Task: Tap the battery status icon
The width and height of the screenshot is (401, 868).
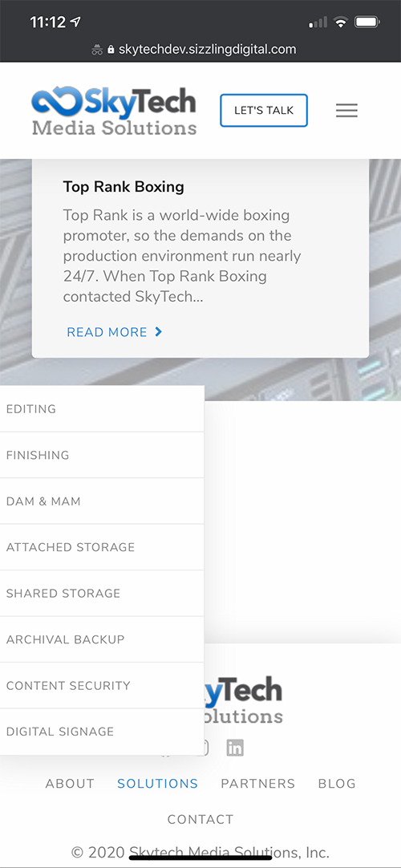Action: tap(367, 22)
